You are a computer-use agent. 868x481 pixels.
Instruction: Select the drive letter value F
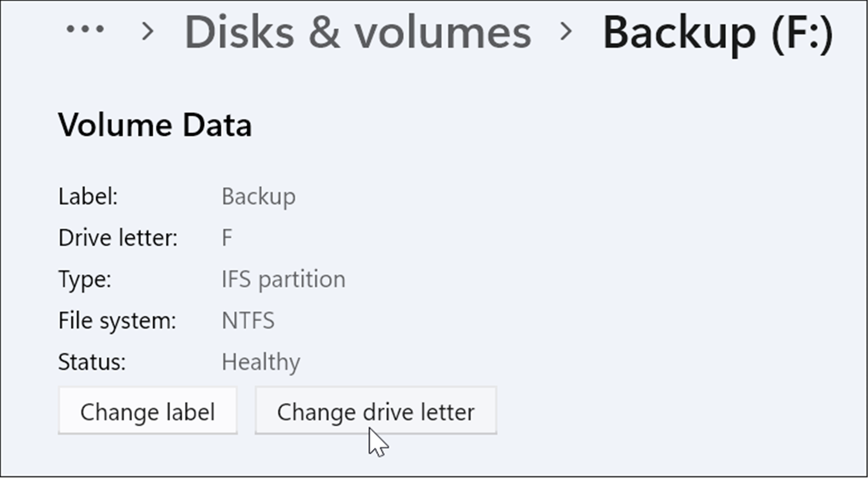coord(227,237)
